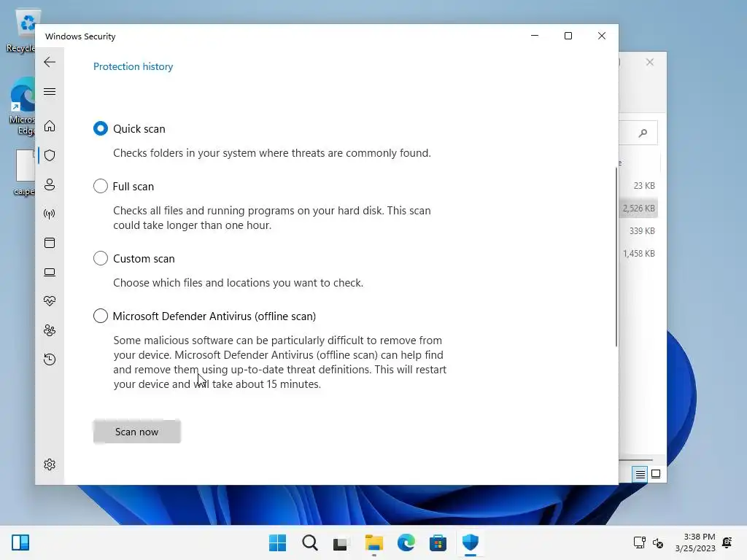Open Virus & threat protection shield icon

coord(50,155)
